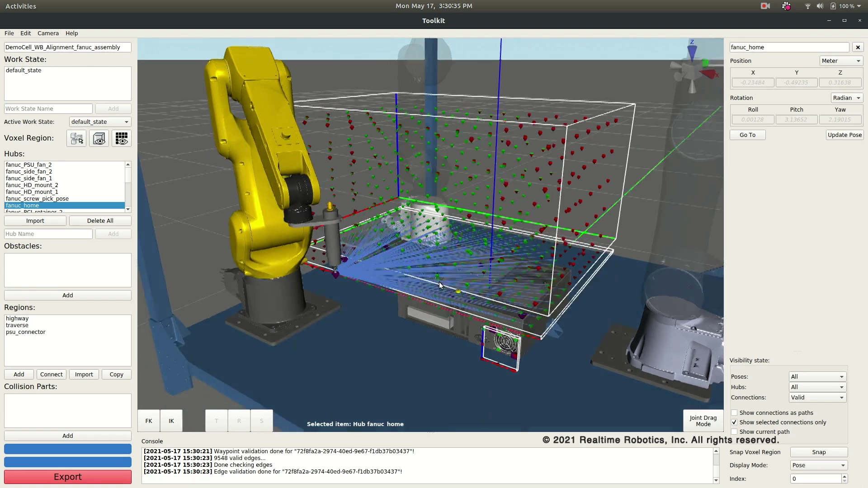Minimize the Toolkit window

pyautogui.click(x=829, y=20)
